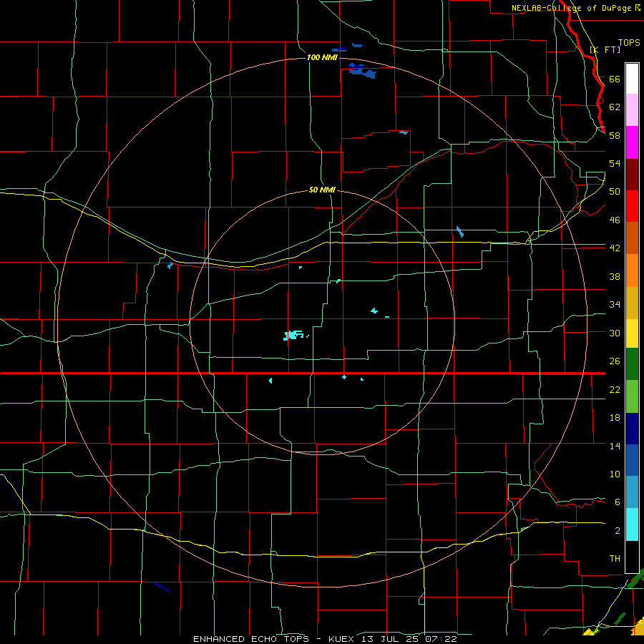Viewport: 644px width, 644px height.
Task: Select the yellow legend swatch
Action: [x=632, y=333]
